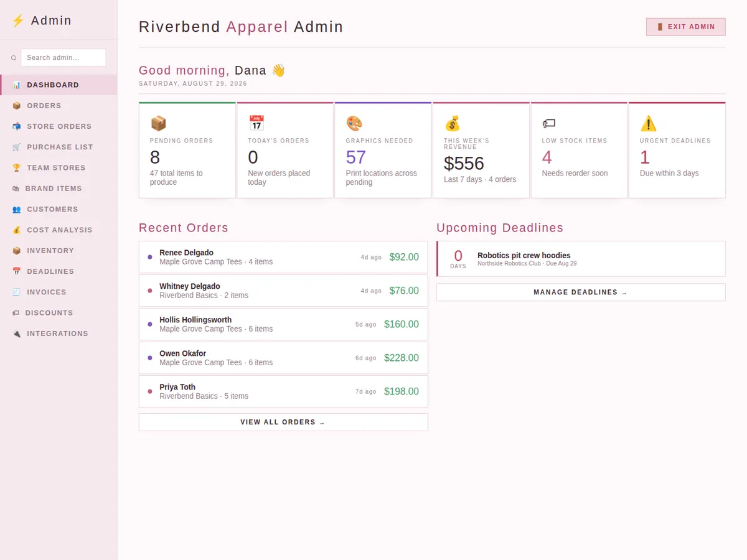The height and width of the screenshot is (560, 747).
Task: Click the money bag icon on Revenue card
Action: [x=453, y=123]
